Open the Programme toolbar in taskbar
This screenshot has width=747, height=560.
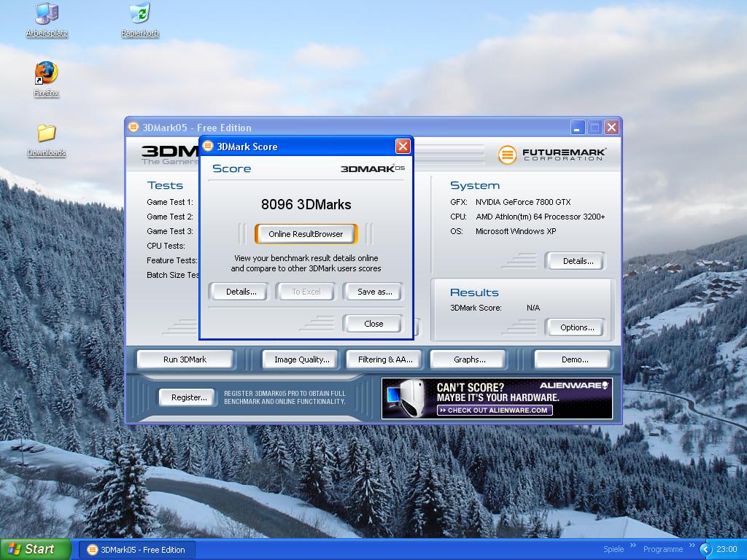click(662, 549)
